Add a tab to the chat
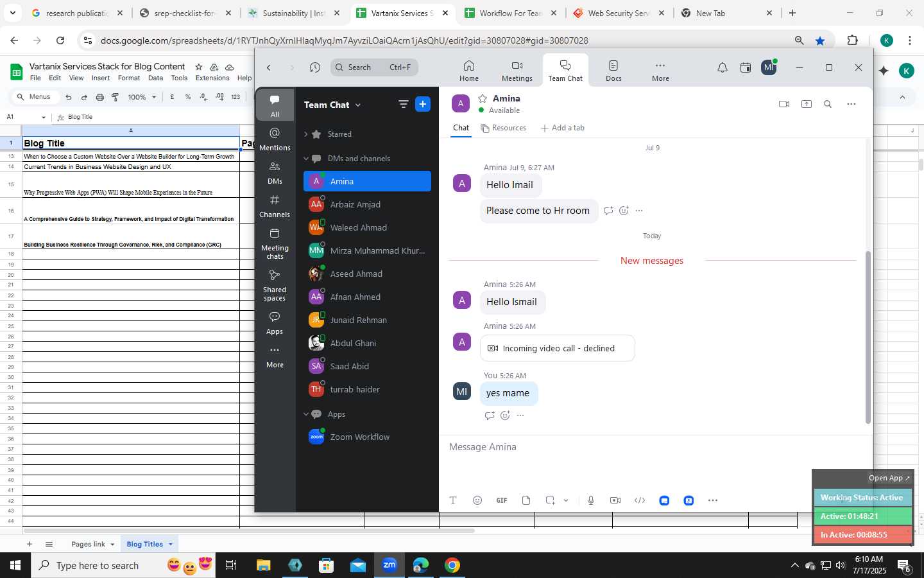The width and height of the screenshot is (924, 578). coord(563,128)
